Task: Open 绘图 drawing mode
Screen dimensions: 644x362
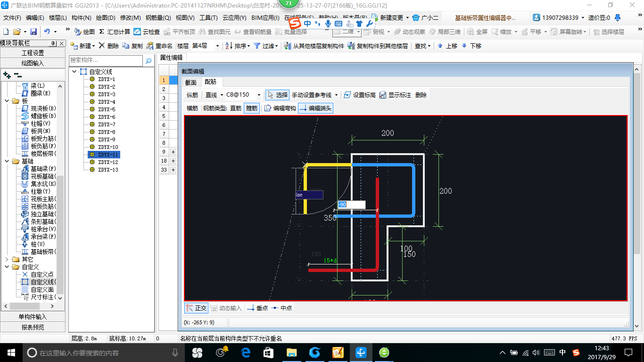Action: coord(85,32)
